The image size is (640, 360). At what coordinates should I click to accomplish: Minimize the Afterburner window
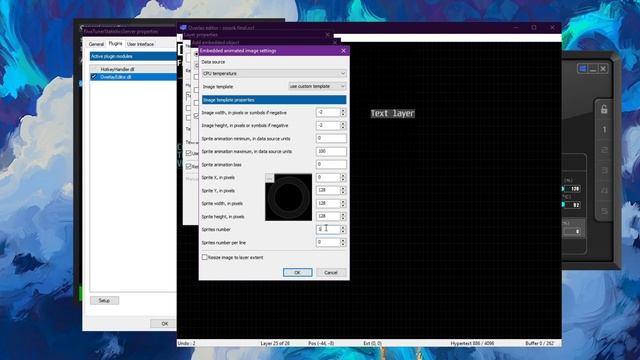pyautogui.click(x=593, y=69)
